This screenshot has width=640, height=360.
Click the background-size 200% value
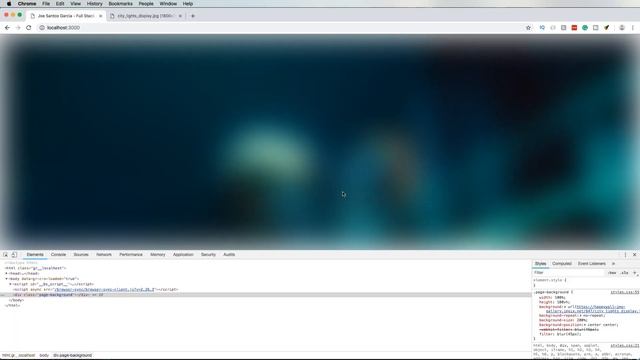point(582,320)
